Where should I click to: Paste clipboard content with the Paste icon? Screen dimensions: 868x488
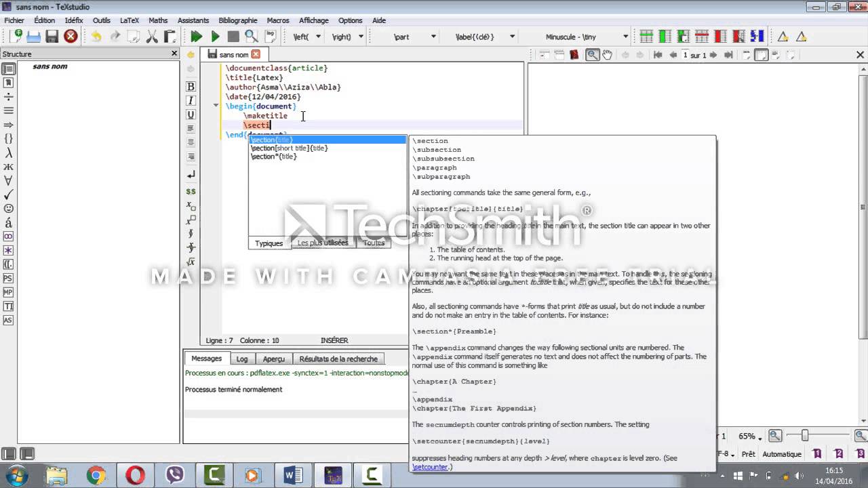[170, 37]
